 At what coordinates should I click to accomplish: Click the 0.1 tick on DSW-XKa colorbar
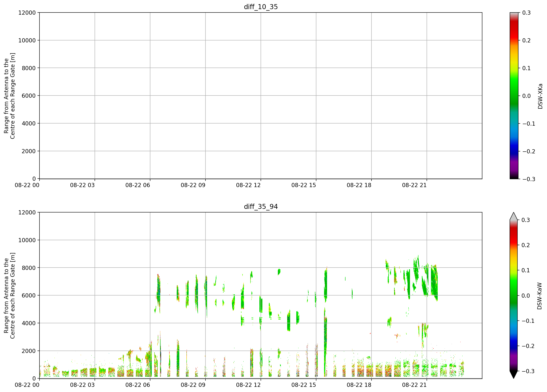[x=527, y=68]
